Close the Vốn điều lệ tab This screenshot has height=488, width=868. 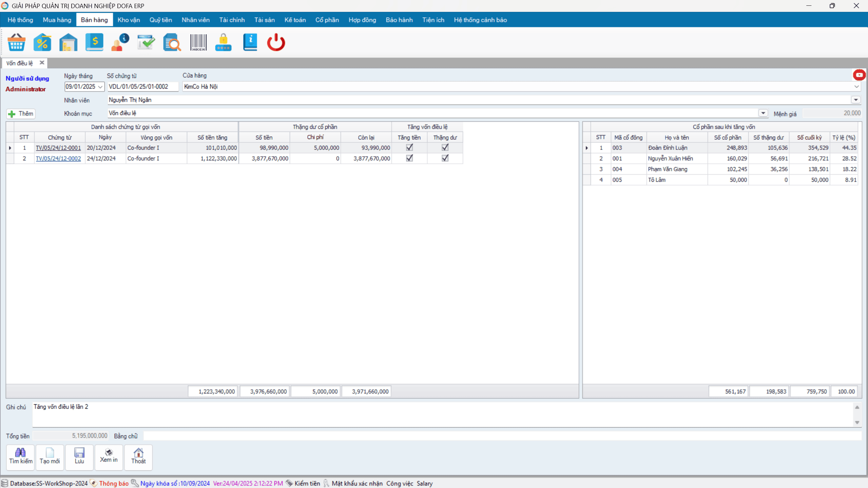[x=42, y=63]
